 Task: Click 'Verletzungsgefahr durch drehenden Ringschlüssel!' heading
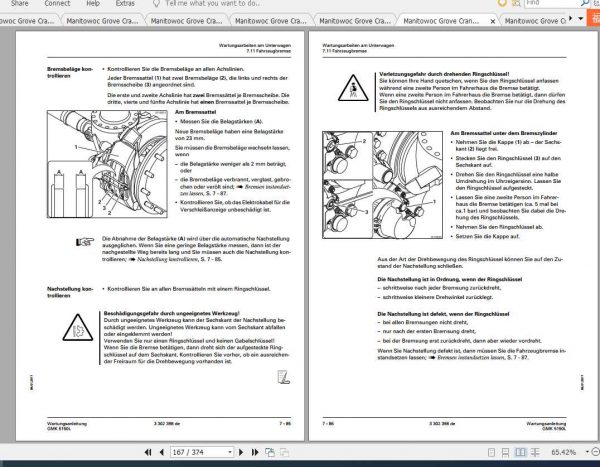click(x=444, y=74)
